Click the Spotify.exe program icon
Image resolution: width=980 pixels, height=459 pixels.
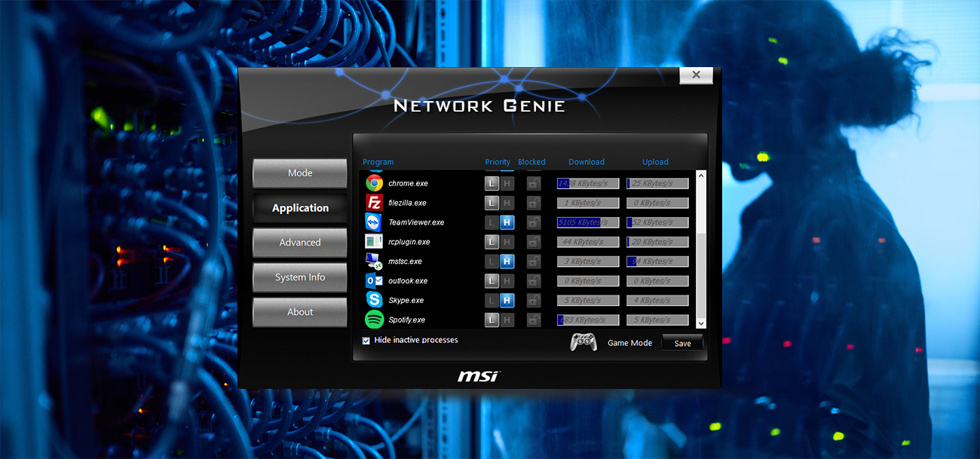(375, 320)
